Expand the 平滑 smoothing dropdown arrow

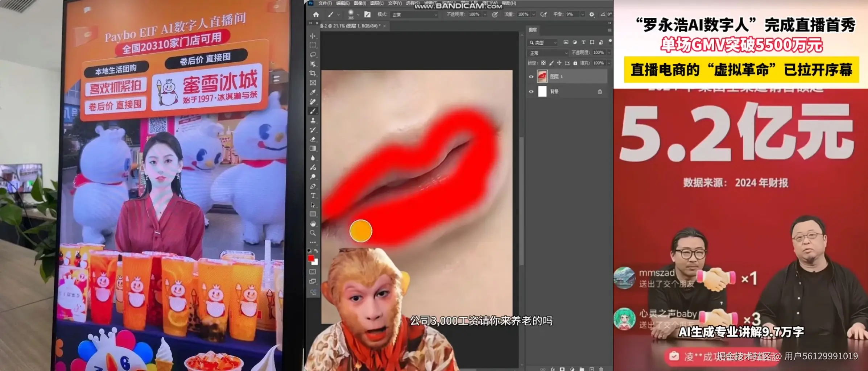click(x=582, y=14)
